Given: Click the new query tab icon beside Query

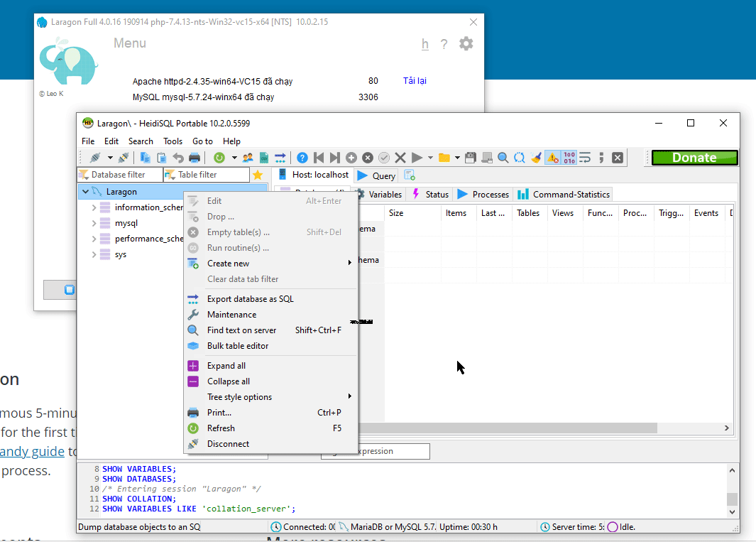Looking at the screenshot, I should [410, 175].
